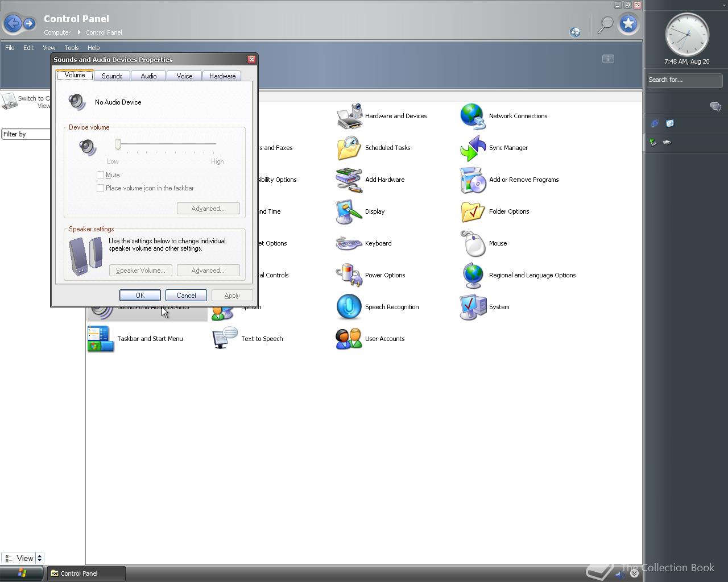
Task: Open the Speech Recognition icon
Action: pos(349,307)
